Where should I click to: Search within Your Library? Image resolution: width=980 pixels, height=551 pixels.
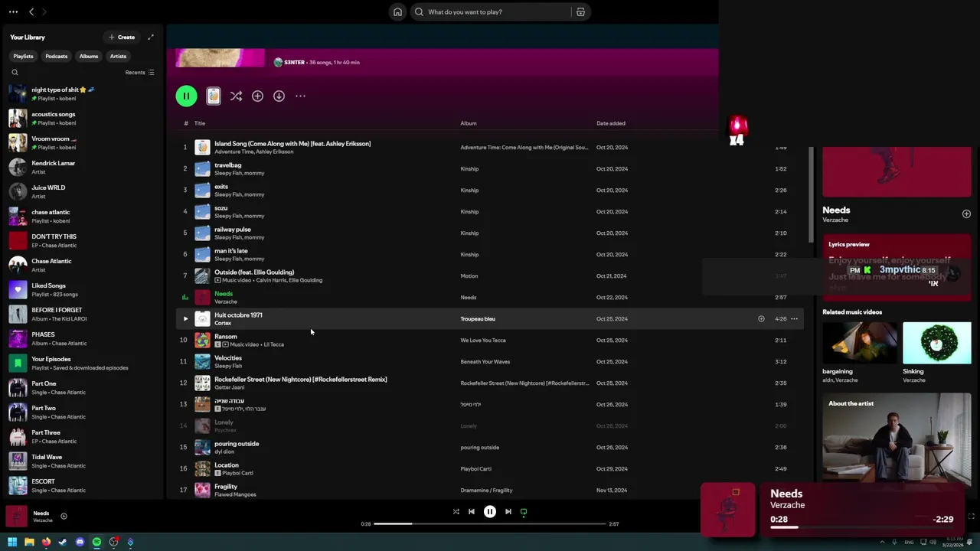point(15,73)
